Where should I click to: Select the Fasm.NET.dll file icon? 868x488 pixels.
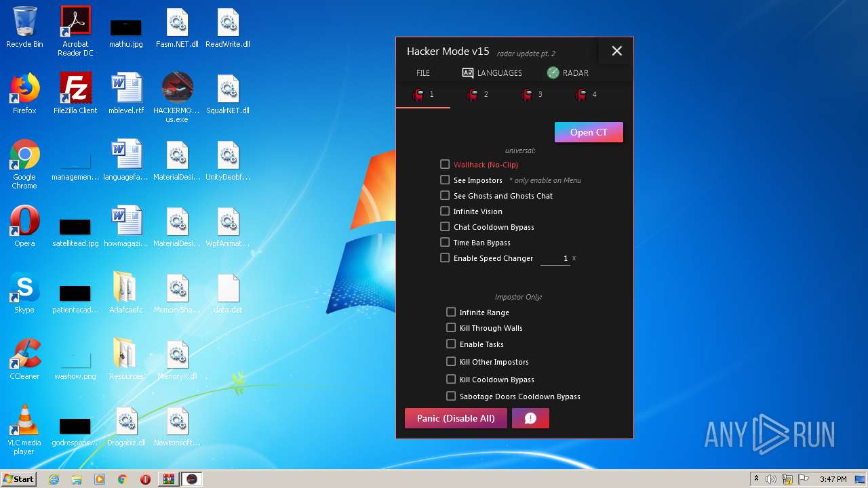click(177, 27)
